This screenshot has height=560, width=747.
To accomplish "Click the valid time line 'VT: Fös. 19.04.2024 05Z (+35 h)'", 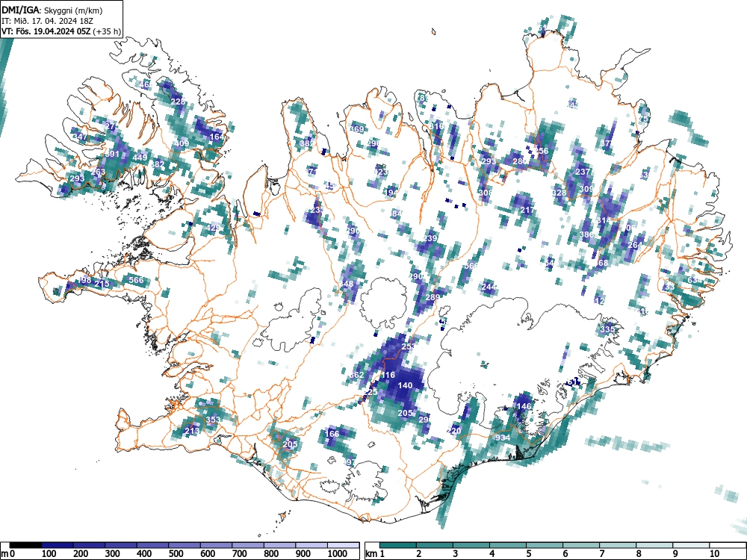I will point(61,31).
